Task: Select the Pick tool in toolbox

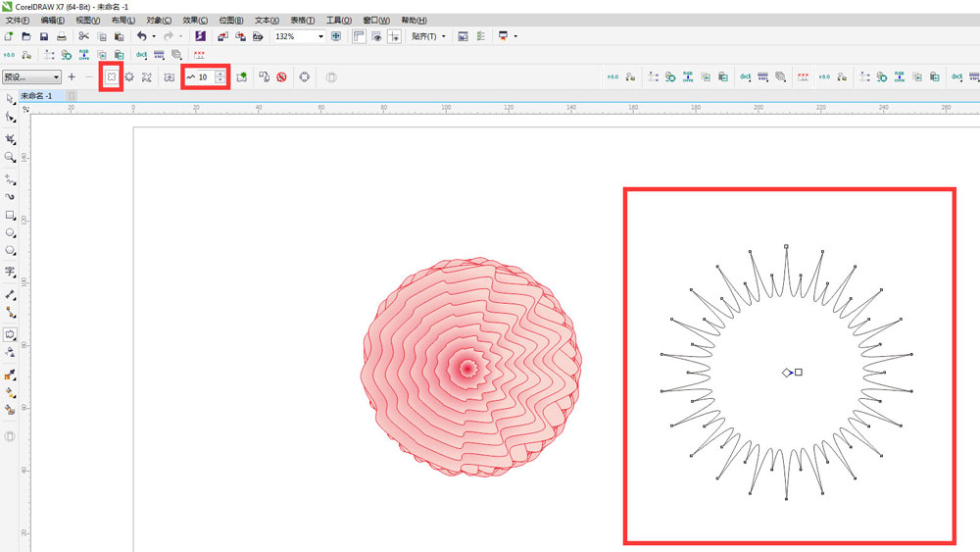Action: click(x=10, y=99)
